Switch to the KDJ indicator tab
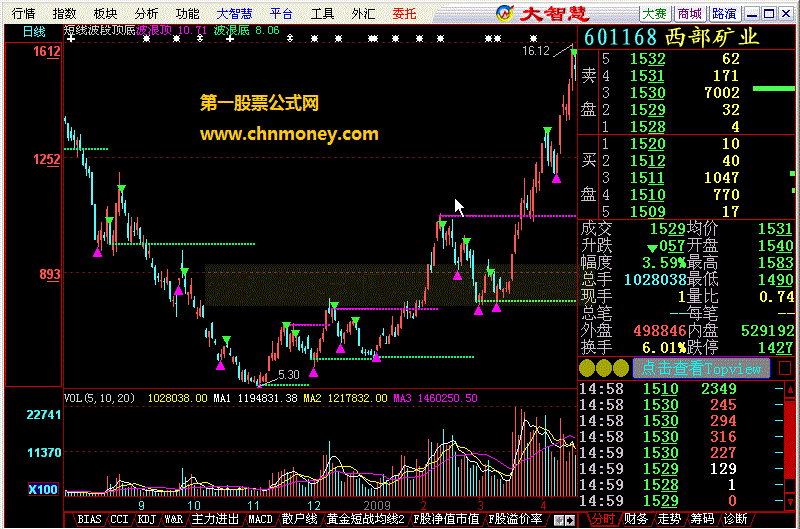Image resolution: width=800 pixels, height=529 pixels. point(146,519)
